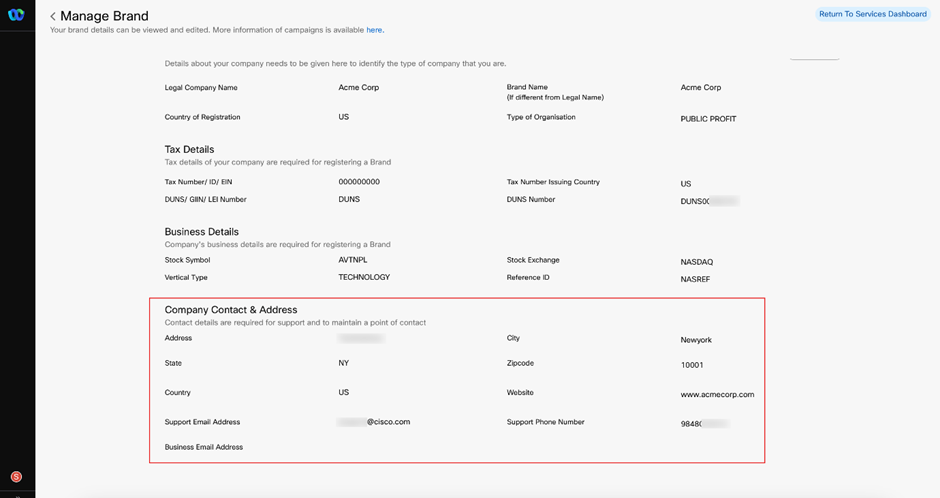940x498 pixels.
Task: Click the Support Phone Number label
Action: (545, 422)
